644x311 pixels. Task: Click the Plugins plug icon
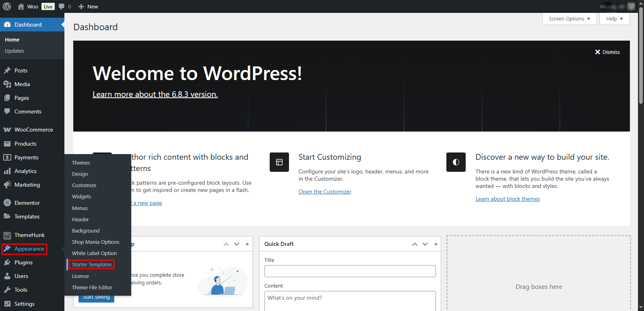coord(7,262)
